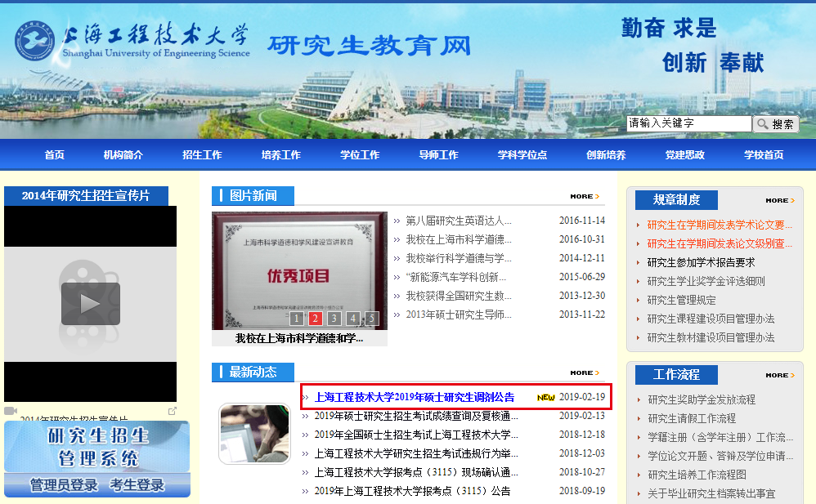Select slide 2 in the picture news carousel
Image resolution: width=816 pixels, height=504 pixels.
click(x=315, y=319)
